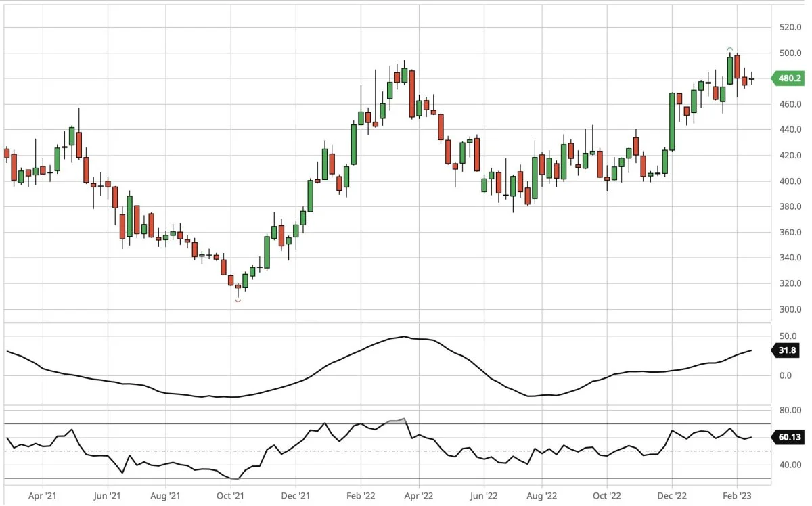Viewport: 812px width, 506px height.
Task: Click the tall green candle at Dec '22
Action: click(x=673, y=122)
